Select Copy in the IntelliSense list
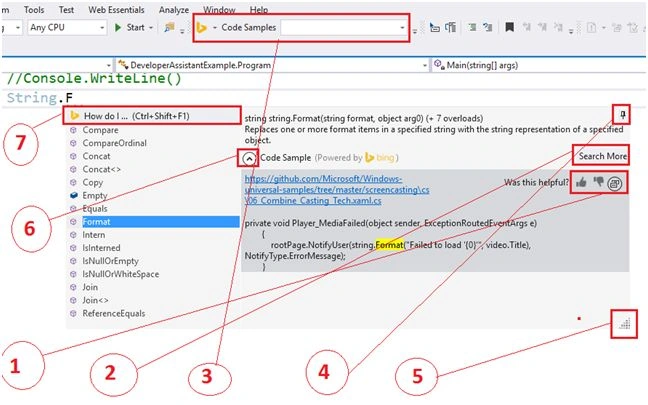648x405 pixels. [93, 183]
